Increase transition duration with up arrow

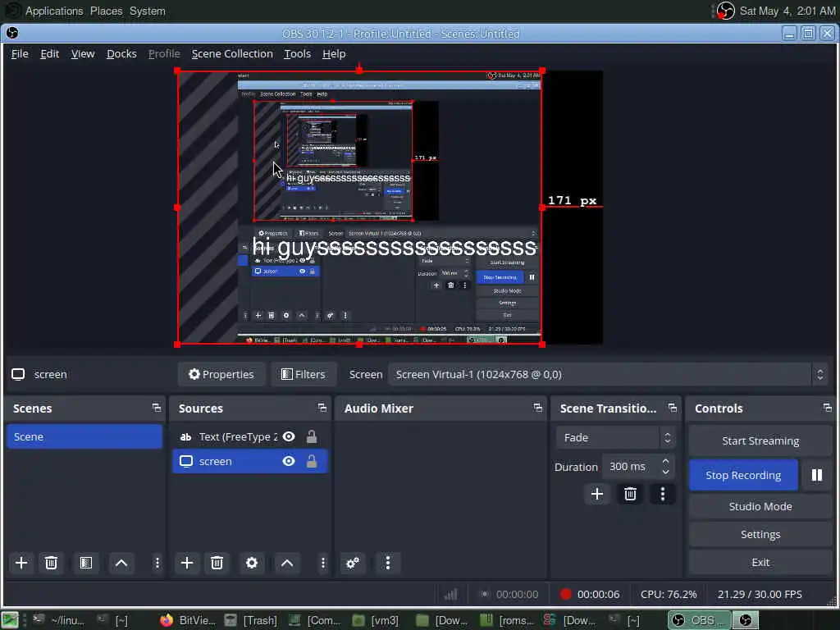(666, 461)
